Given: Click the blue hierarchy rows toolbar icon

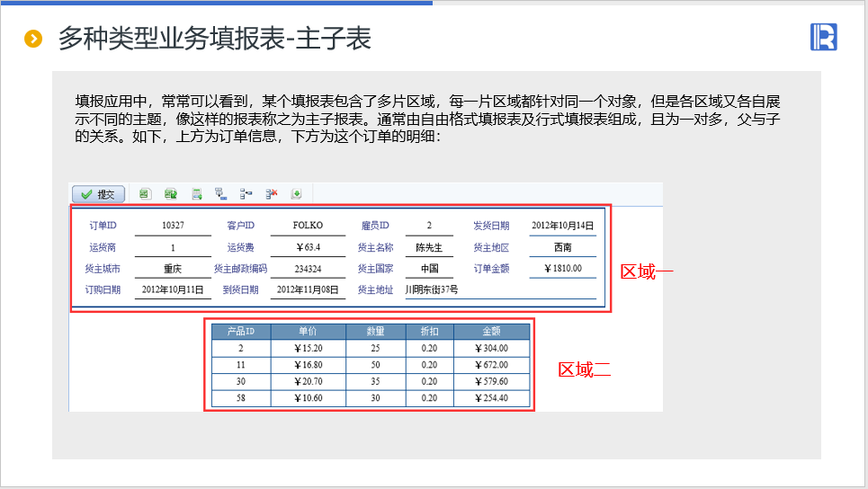Looking at the screenshot, I should 246,193.
